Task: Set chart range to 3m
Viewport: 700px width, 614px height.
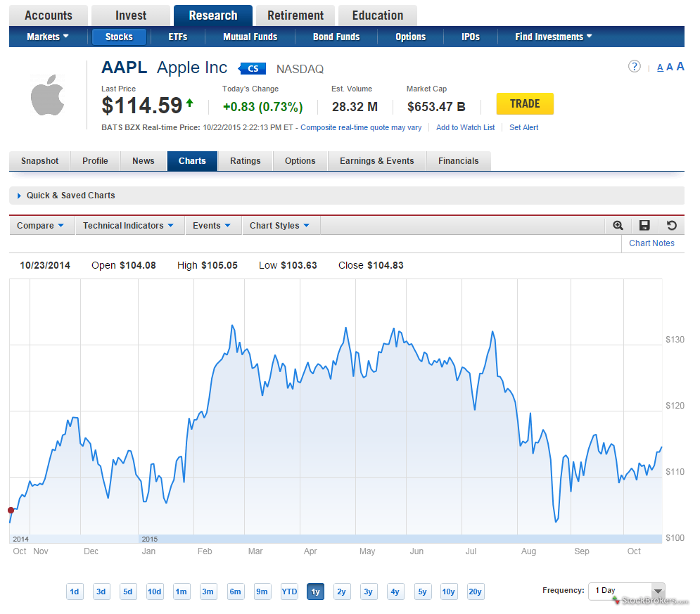Action: tap(208, 591)
